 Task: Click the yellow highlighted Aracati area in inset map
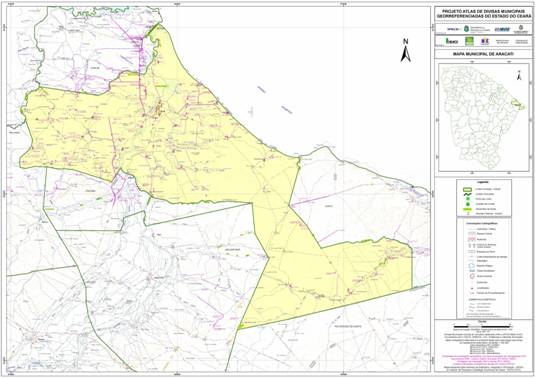(518, 104)
